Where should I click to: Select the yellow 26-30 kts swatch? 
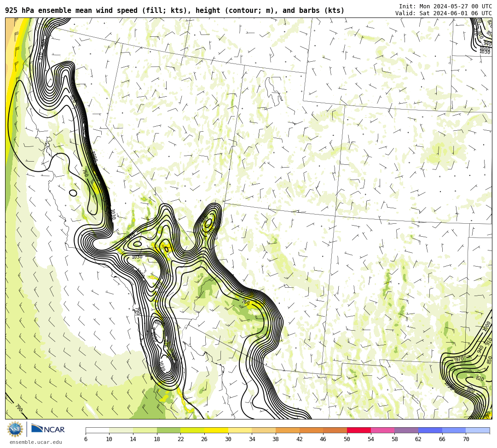pos(216,431)
